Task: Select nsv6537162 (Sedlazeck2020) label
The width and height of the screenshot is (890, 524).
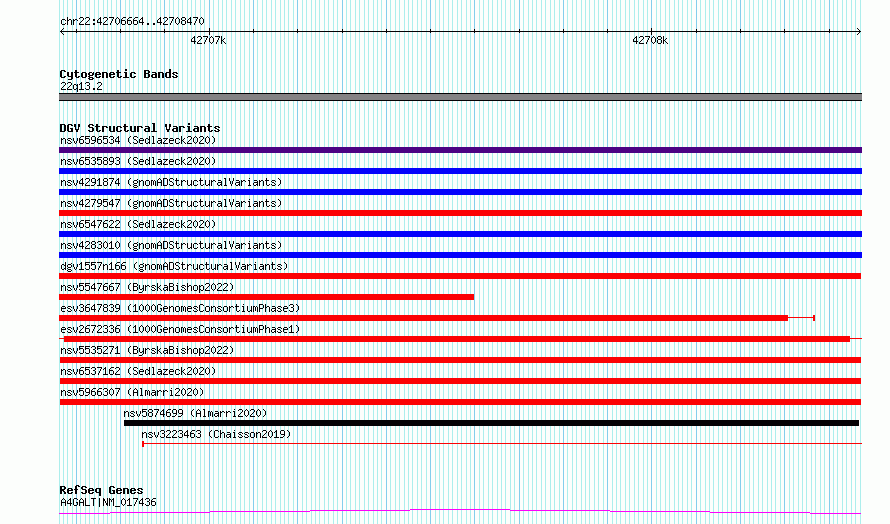Action: 138,371
